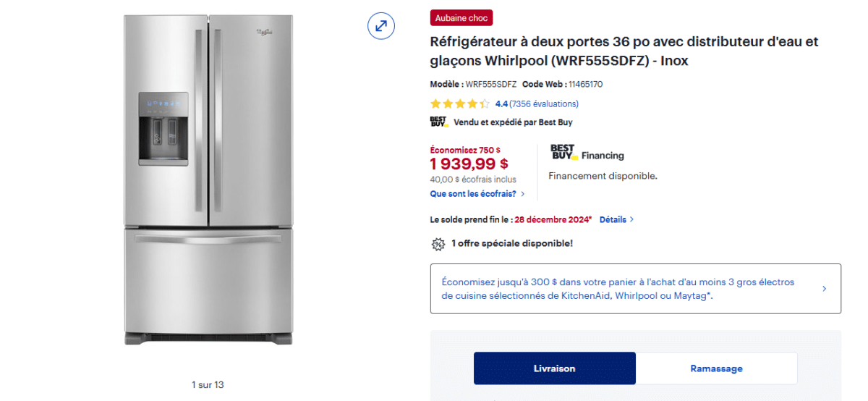Open the 7356 évaluations reviews link
This screenshot has width=868, height=401.
coord(544,104)
